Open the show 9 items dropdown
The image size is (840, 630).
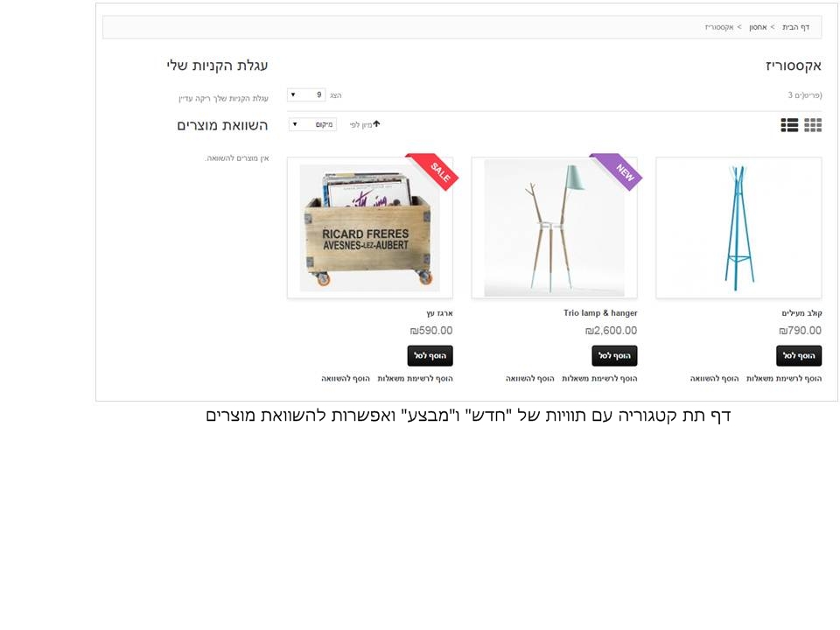[306, 94]
